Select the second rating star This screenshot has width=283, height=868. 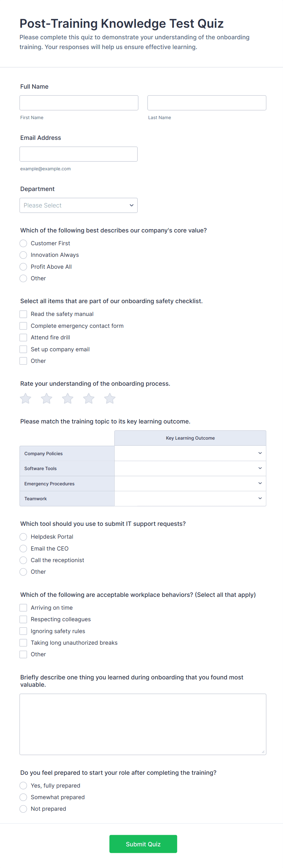pos(47,398)
